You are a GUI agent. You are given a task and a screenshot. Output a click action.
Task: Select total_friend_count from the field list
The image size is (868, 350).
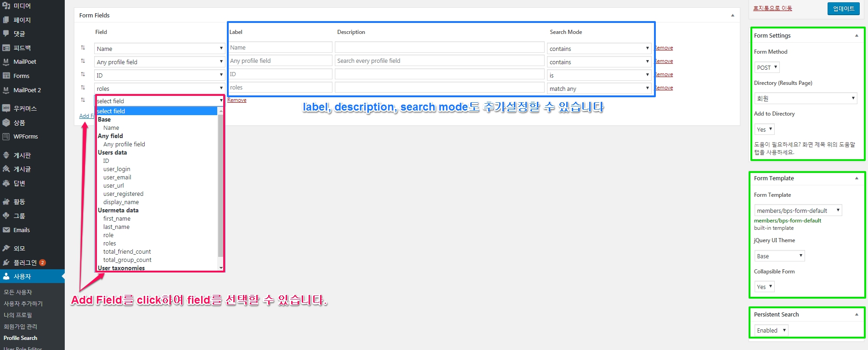coord(127,251)
